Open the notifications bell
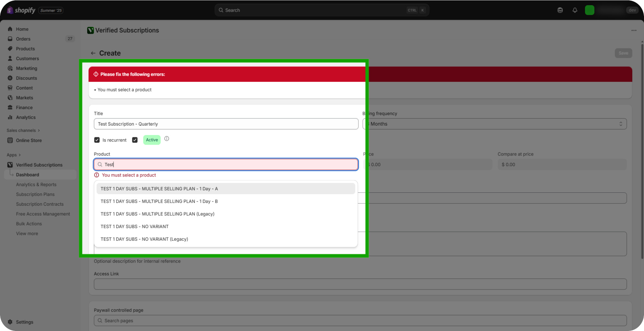Image resolution: width=644 pixels, height=331 pixels. tap(575, 10)
